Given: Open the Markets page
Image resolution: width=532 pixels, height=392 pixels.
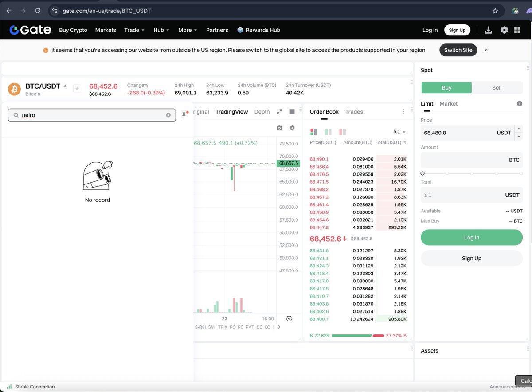Looking at the screenshot, I should click(106, 30).
